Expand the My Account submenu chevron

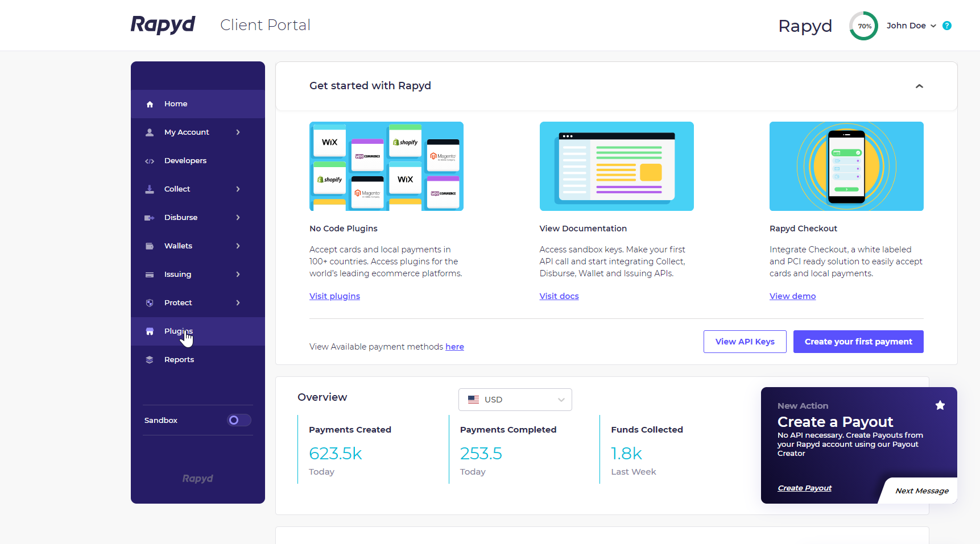pyautogui.click(x=238, y=132)
